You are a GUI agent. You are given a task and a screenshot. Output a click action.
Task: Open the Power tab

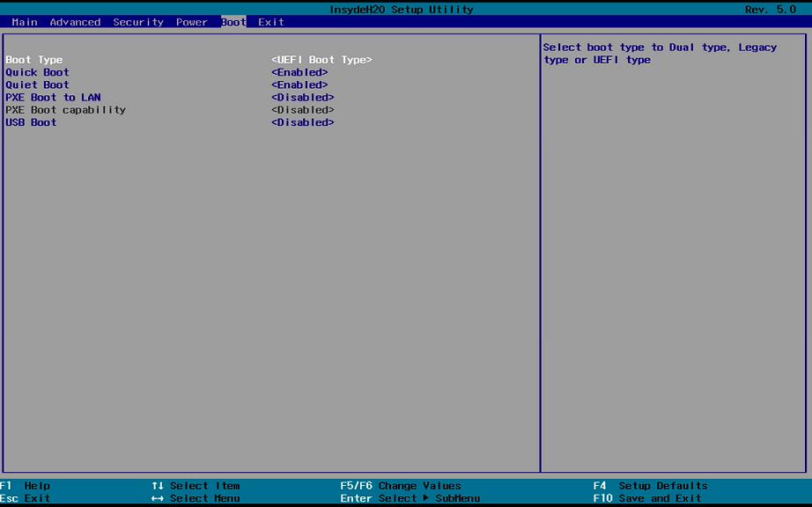coord(191,22)
